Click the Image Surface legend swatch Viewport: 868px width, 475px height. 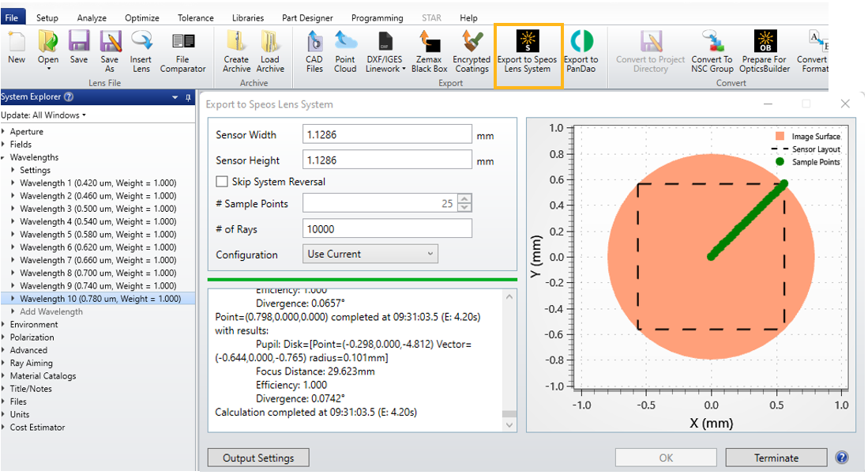(x=780, y=137)
